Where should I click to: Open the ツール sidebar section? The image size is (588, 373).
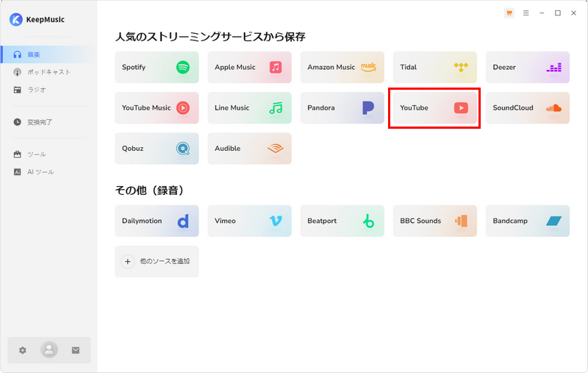click(49, 154)
